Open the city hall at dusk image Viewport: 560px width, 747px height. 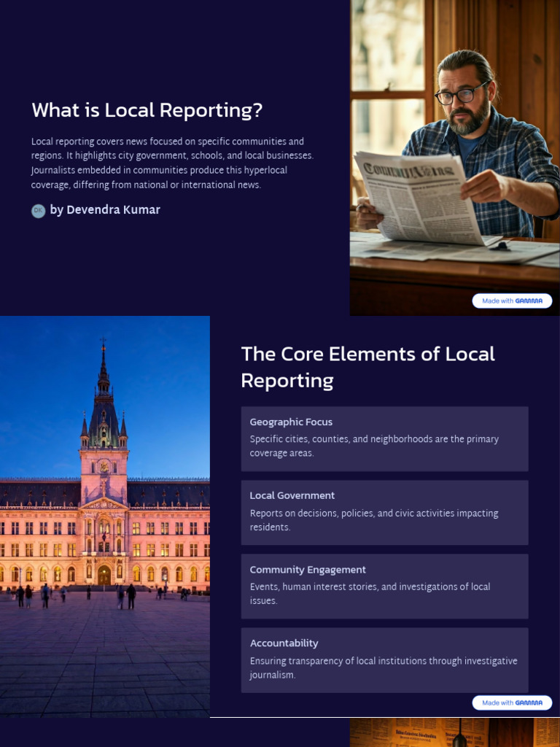[x=105, y=516]
